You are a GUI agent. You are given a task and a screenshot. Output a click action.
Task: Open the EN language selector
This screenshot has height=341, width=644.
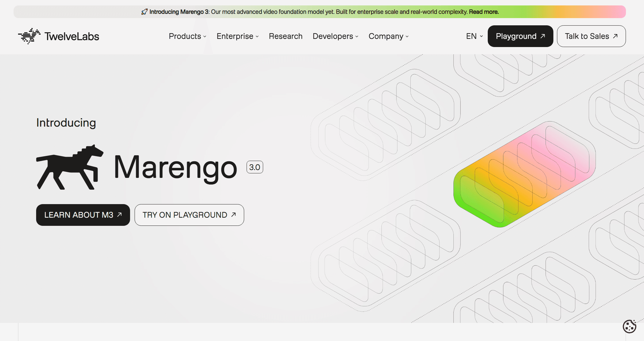[x=474, y=36]
